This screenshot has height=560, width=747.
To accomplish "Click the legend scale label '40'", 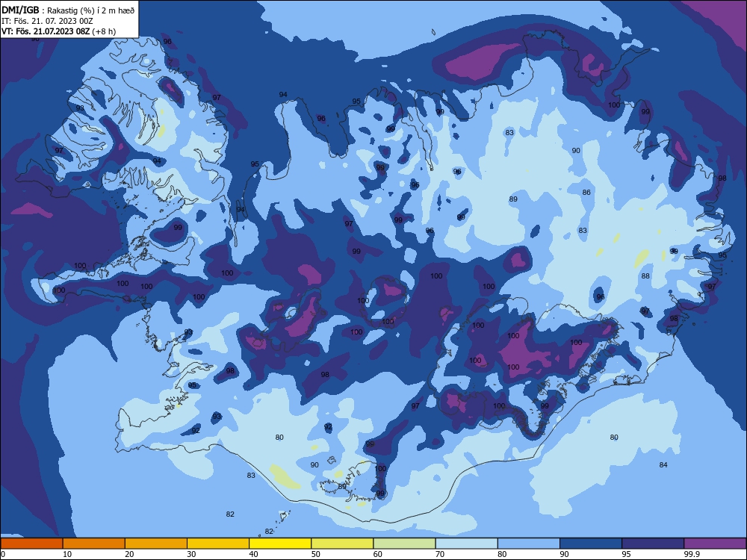I will tap(253, 554).
